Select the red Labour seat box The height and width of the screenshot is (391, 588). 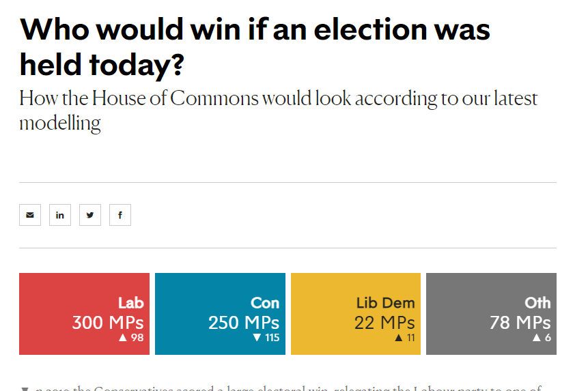pyautogui.click(x=85, y=314)
